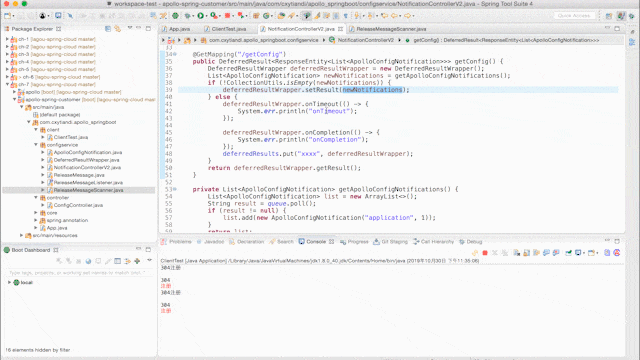Click the red Stop icon in main toolbar
The height and width of the screenshot is (360, 640).
coord(227,16)
